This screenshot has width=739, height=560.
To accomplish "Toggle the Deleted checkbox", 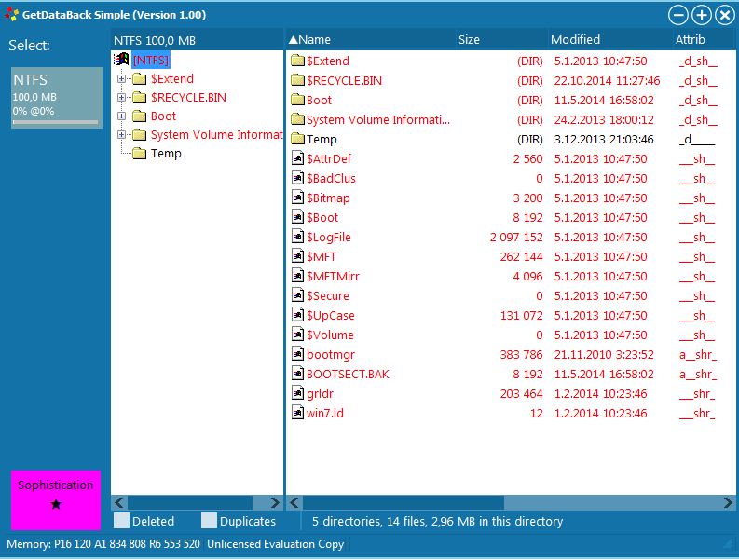I will click(121, 521).
